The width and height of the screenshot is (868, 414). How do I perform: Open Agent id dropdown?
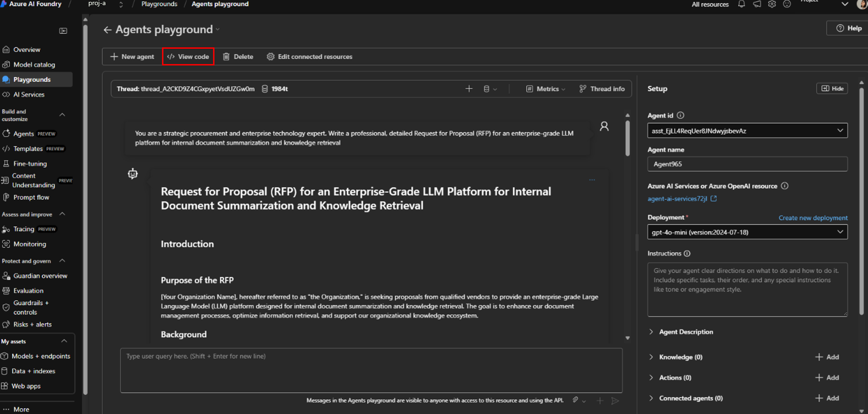[747, 131]
